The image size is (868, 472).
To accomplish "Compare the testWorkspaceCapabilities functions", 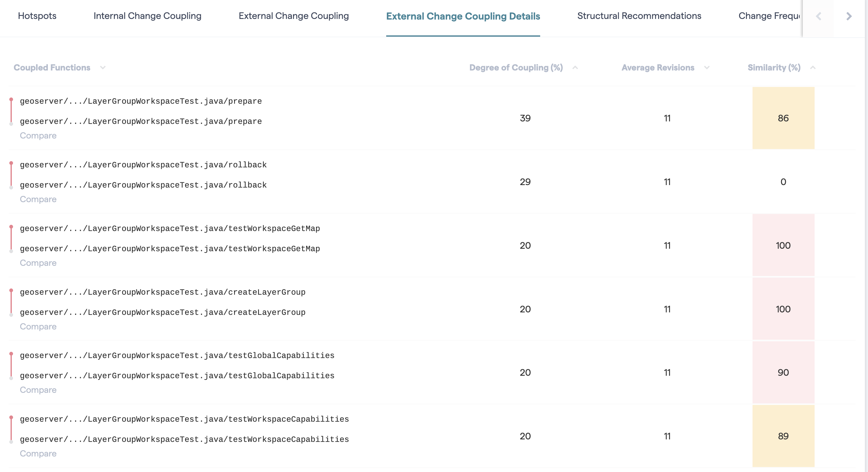I will click(x=38, y=454).
